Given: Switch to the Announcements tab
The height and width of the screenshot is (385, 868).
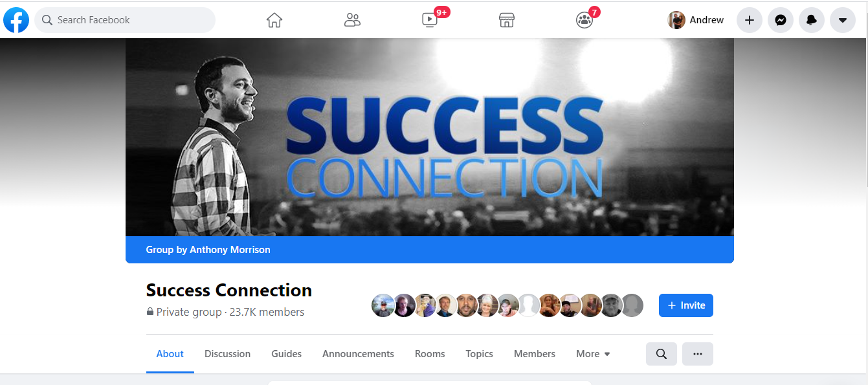Looking at the screenshot, I should pyautogui.click(x=358, y=354).
